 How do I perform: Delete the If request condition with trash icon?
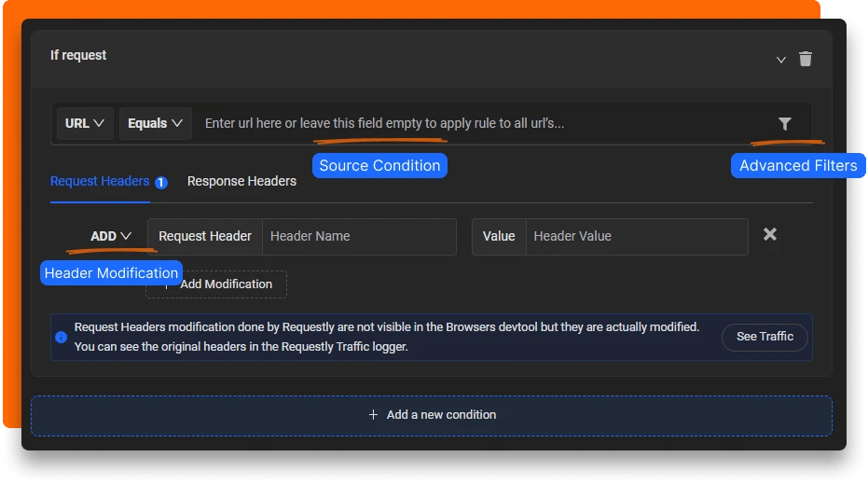(806, 59)
